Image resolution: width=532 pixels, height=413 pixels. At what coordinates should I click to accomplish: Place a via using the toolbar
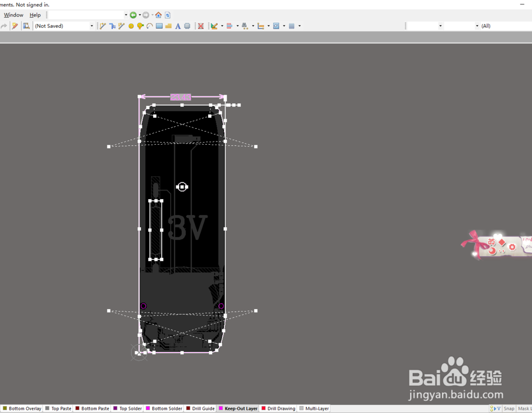140,26
